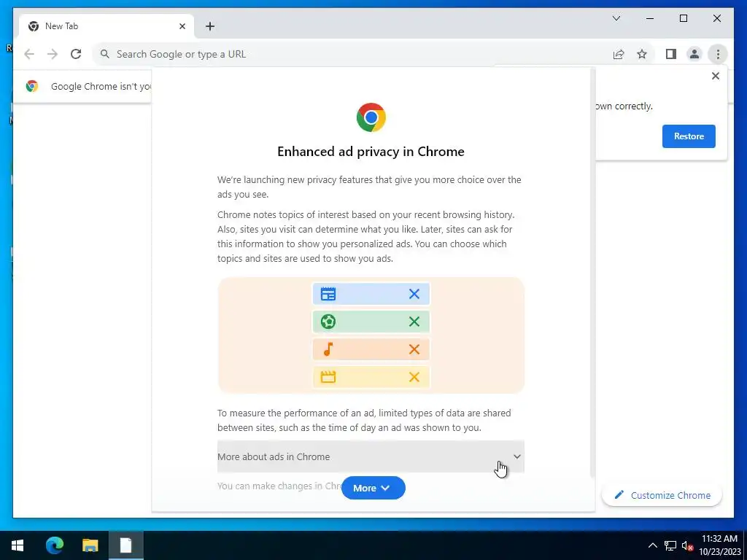Screen dimensions: 747x560
Task: Click the blue news topic X icon
Action: [414, 294]
